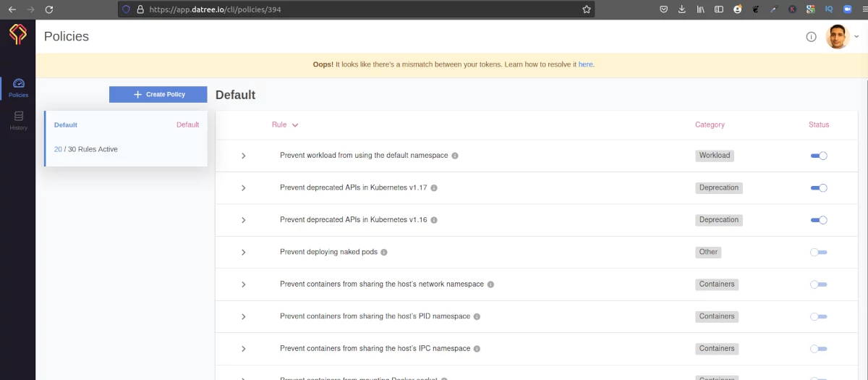Screen dimensions: 868x380
Task: Expand the default namespace rule row
Action: tap(244, 156)
